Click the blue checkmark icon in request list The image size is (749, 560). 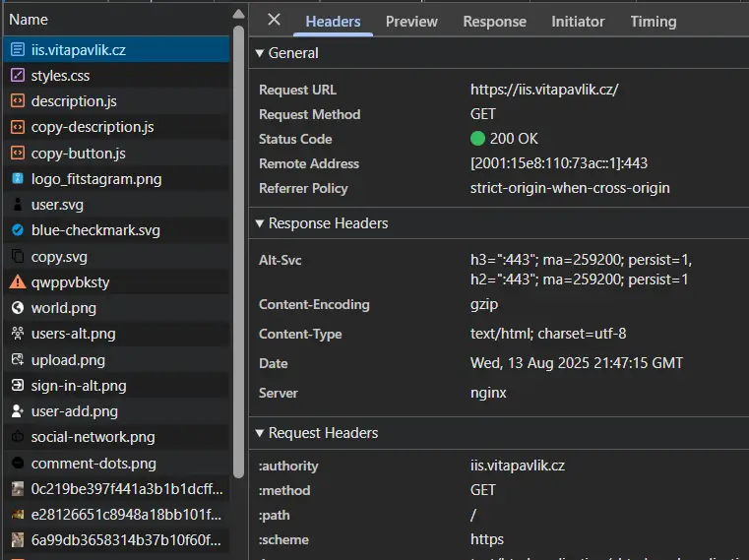[x=17, y=230]
